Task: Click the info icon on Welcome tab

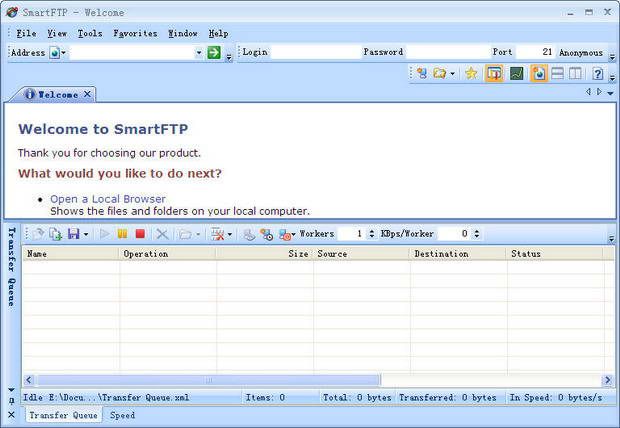Action: point(30,95)
